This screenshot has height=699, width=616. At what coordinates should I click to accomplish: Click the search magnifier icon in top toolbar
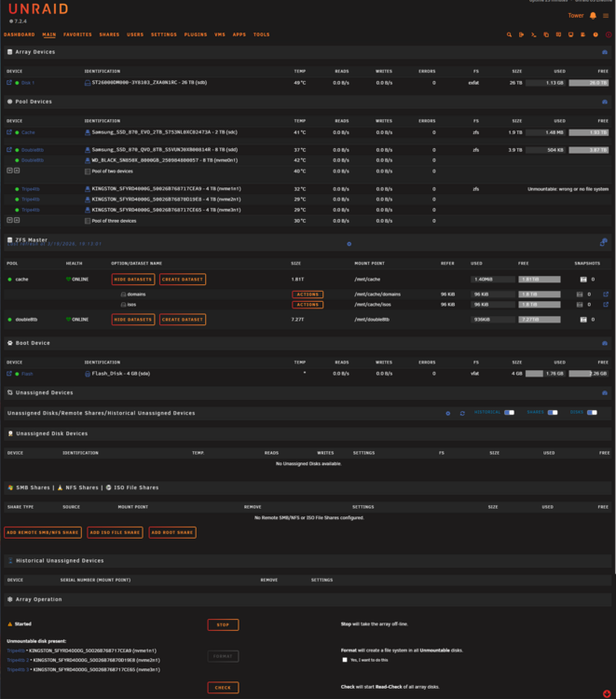(509, 34)
